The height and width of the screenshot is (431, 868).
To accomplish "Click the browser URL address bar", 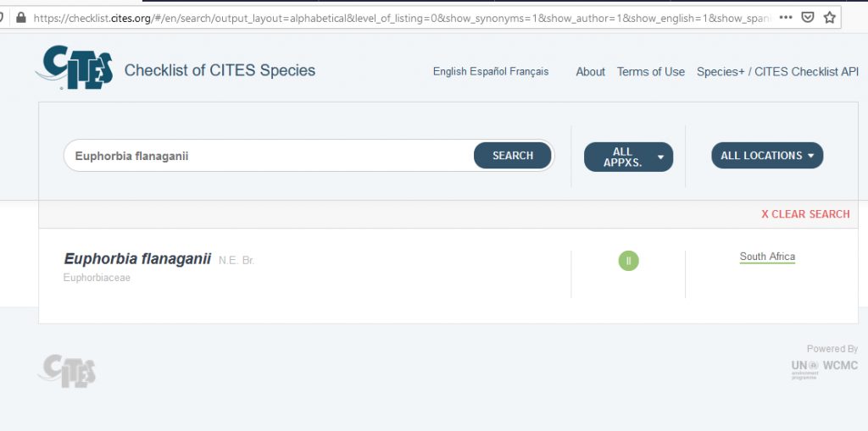I will 401,18.
